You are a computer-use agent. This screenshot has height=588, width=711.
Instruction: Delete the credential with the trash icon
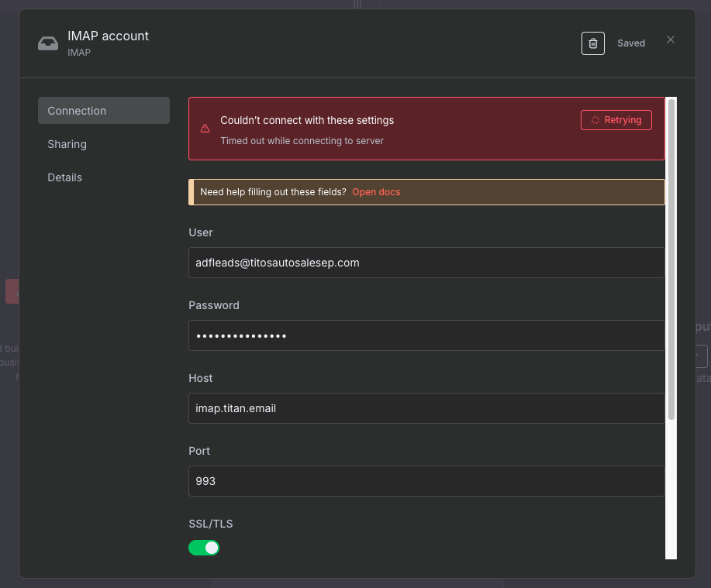(592, 43)
